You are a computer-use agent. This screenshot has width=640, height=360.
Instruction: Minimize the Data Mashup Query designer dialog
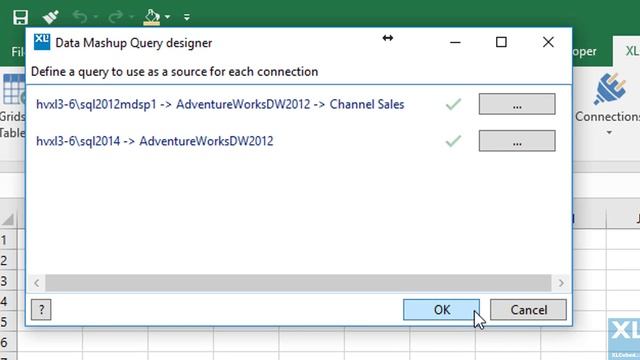[455, 42]
